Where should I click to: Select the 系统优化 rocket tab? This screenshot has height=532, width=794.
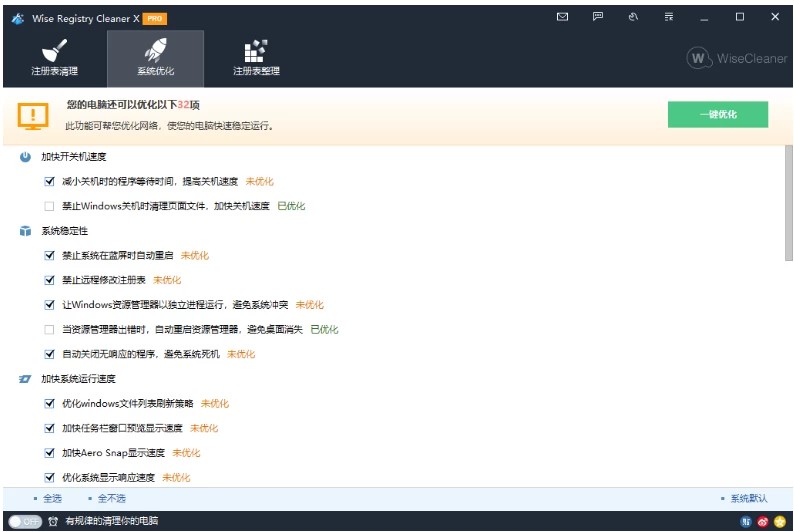click(155, 58)
